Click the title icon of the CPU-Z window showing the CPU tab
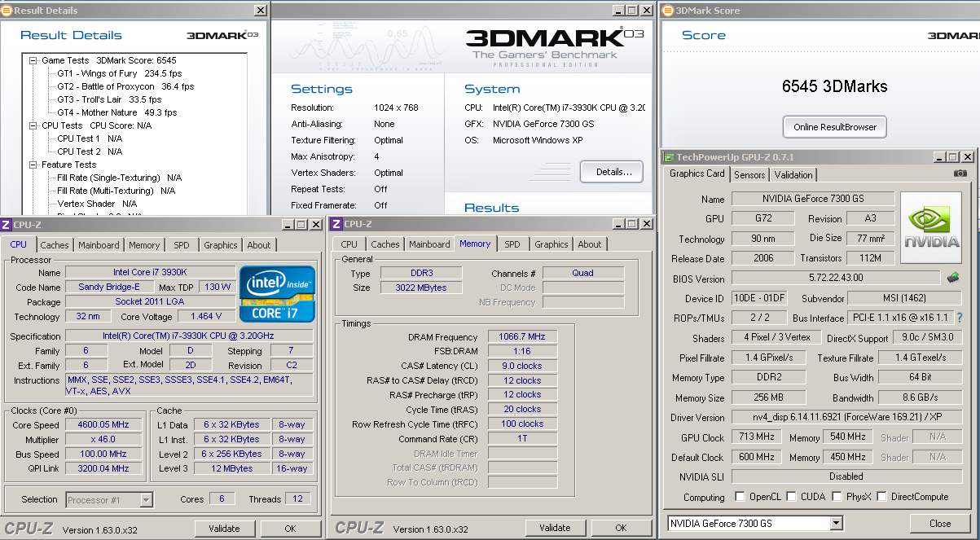Viewport: 980px width, 540px height. (7, 224)
